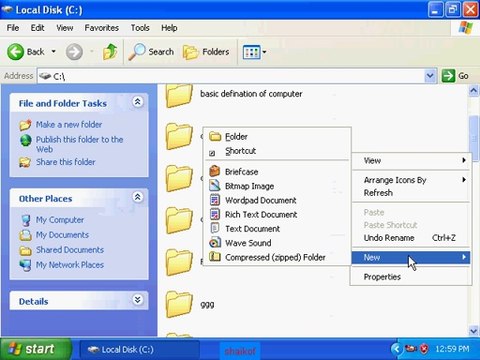Click the 12:59 PM clock
The image size is (480, 360).
point(452,349)
